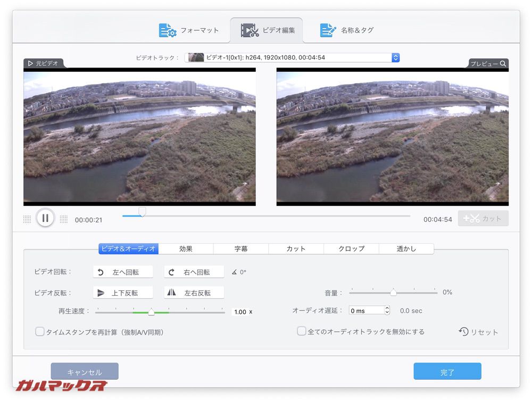532x402 pixels.
Task: Open the 名称&タグ tab
Action: coord(347,30)
